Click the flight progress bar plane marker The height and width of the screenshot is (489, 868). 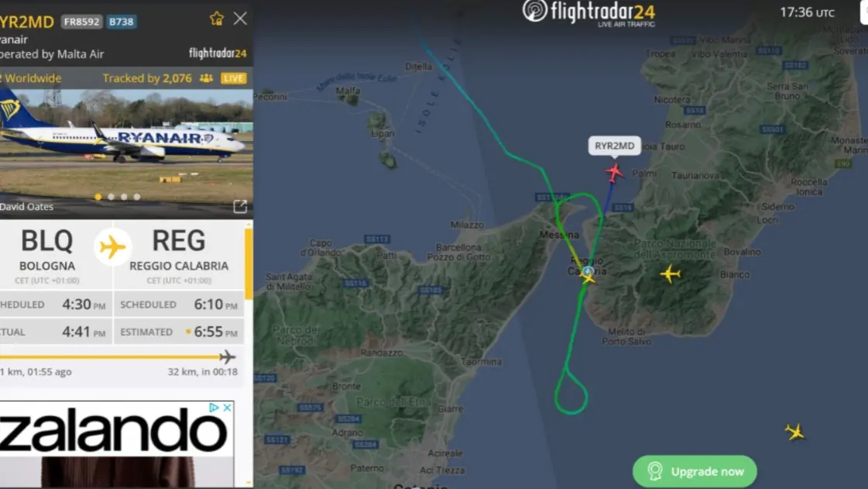tap(227, 356)
